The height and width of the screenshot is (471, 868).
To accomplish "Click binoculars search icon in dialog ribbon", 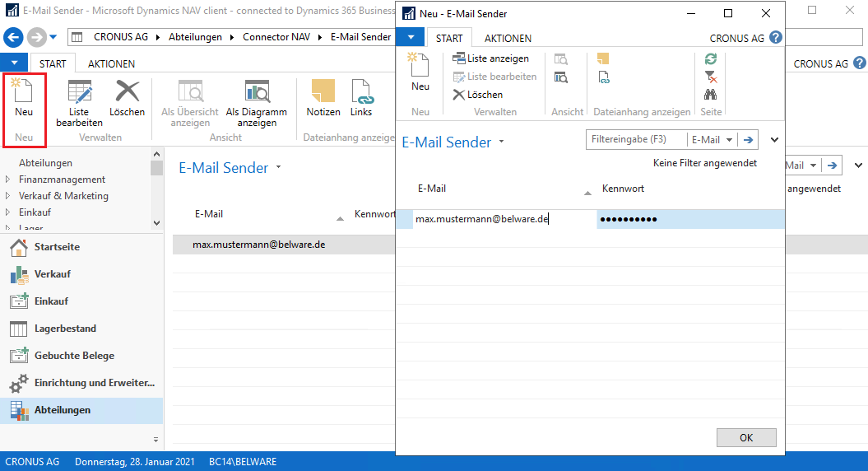I will point(711,95).
